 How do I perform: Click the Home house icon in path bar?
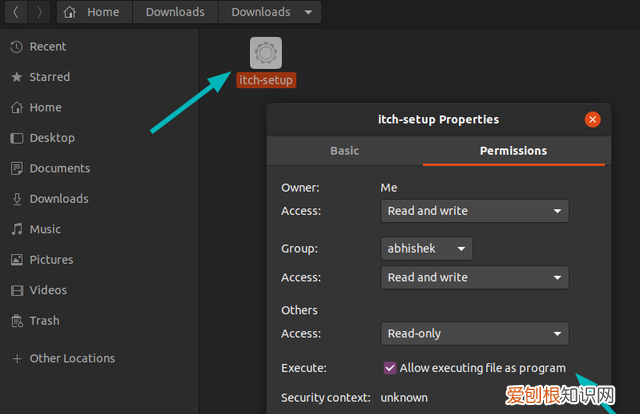[70, 12]
